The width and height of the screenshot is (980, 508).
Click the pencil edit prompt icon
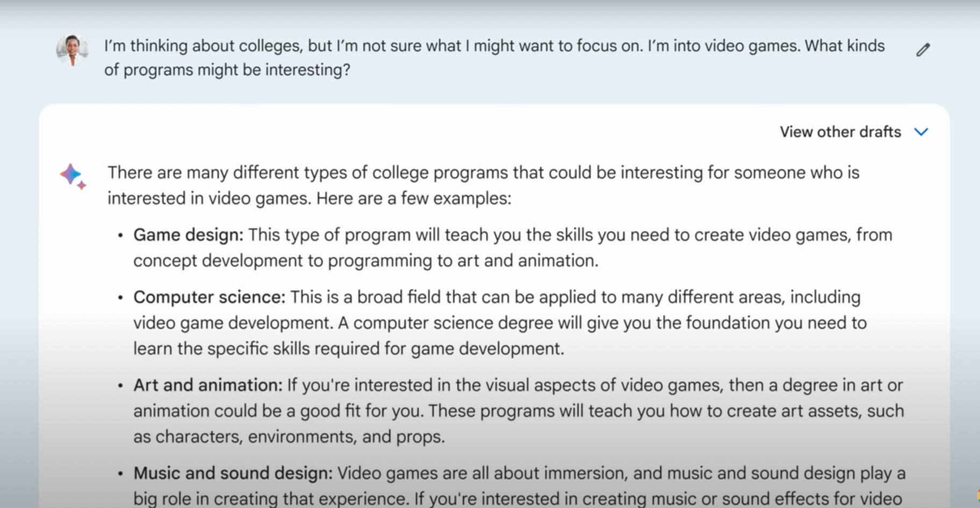pos(923,50)
